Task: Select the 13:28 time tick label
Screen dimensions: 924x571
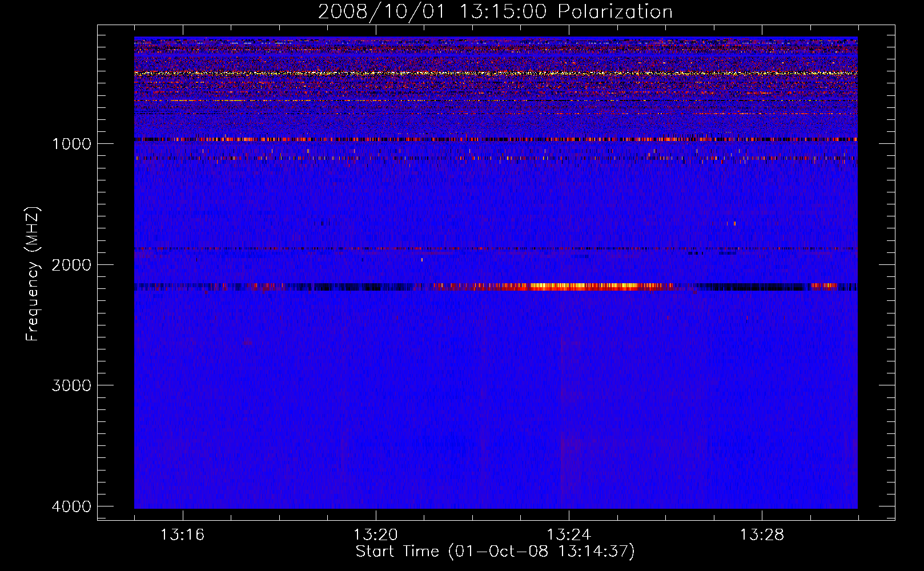Action: tap(762, 534)
